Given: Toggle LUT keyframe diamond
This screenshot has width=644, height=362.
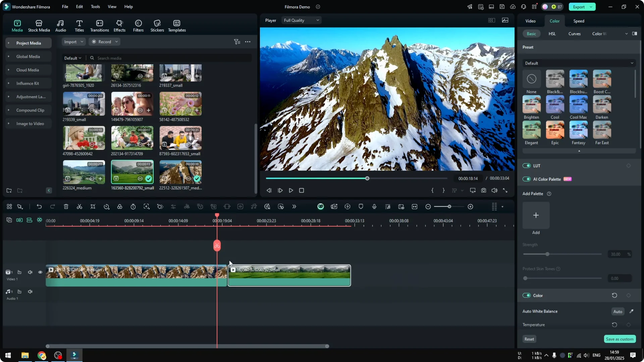Looking at the screenshot, I should (x=629, y=166).
